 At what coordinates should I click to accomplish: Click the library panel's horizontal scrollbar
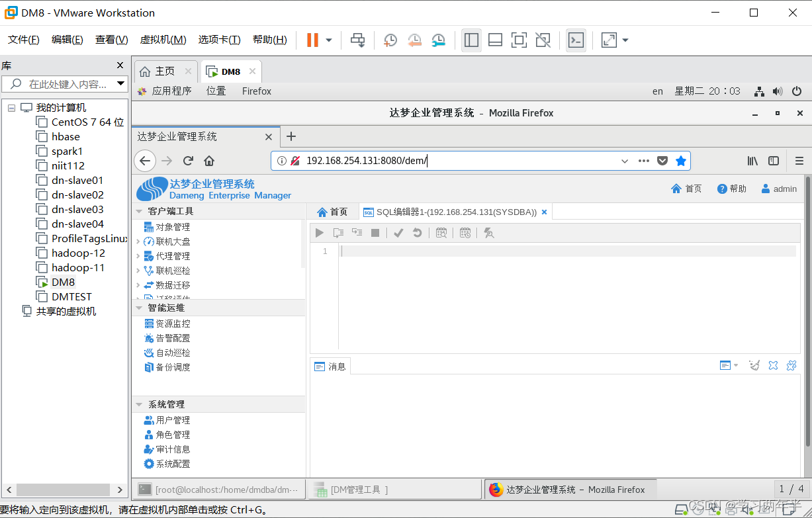click(64, 490)
